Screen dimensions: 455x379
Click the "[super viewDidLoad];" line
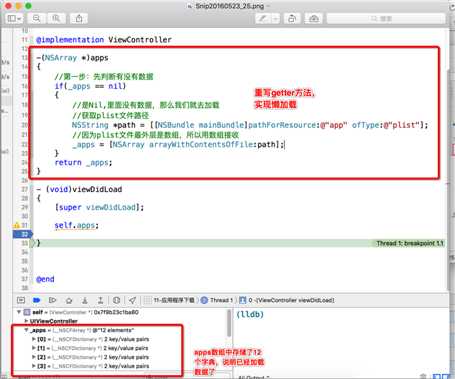pos(99,207)
